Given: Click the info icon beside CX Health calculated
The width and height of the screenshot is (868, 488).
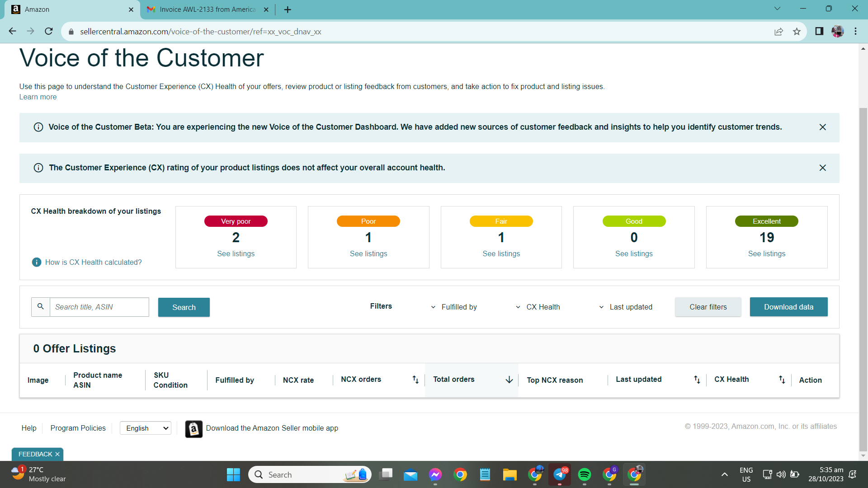Looking at the screenshot, I should [37, 263].
